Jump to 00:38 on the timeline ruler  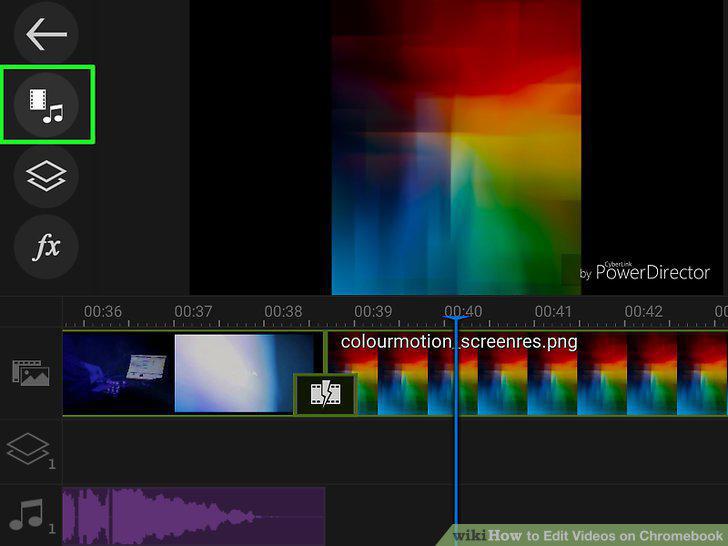(283, 311)
